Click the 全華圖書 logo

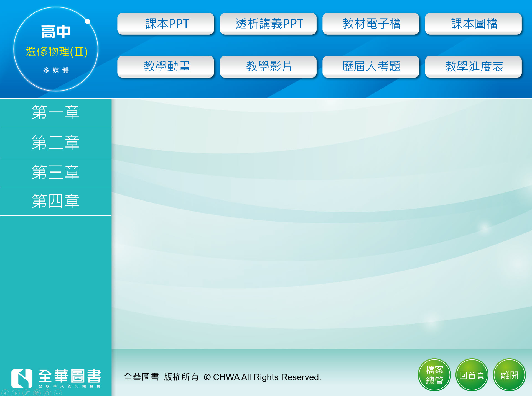[x=56, y=378]
